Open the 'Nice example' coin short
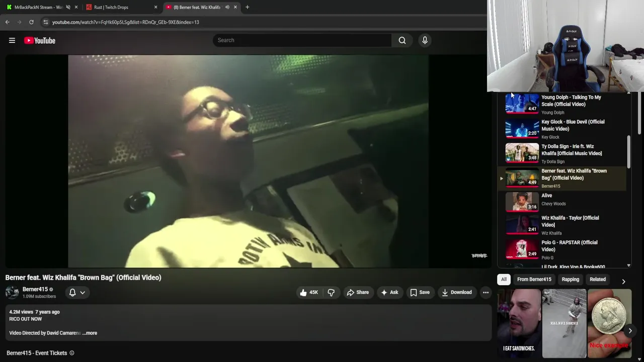644x362 pixels. click(609, 323)
